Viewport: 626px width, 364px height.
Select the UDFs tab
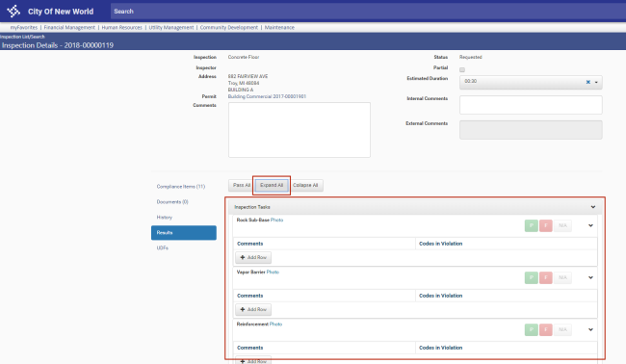[163, 247]
